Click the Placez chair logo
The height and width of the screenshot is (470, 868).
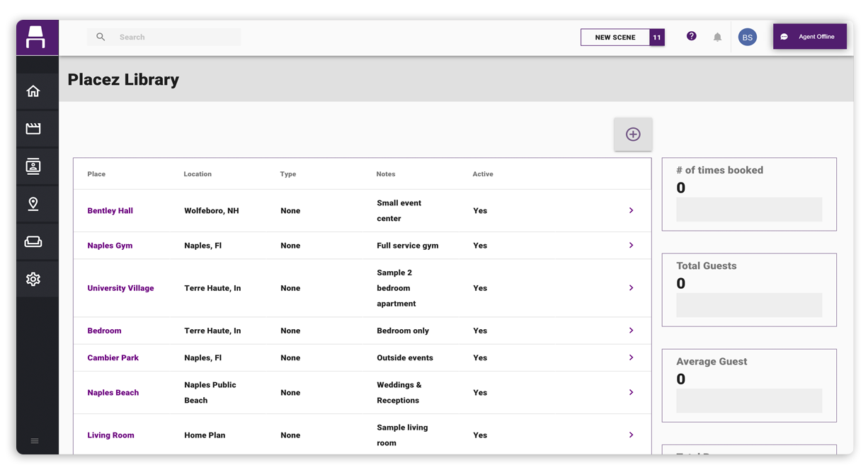click(x=36, y=37)
